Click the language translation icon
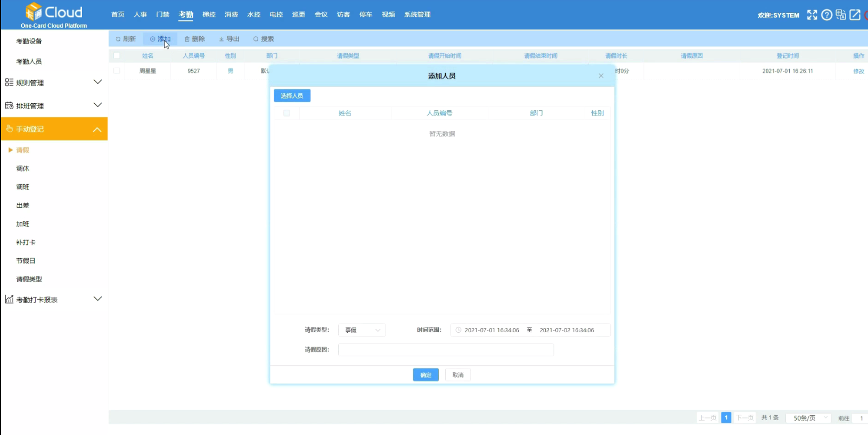This screenshot has height=435, width=868. [x=841, y=15]
